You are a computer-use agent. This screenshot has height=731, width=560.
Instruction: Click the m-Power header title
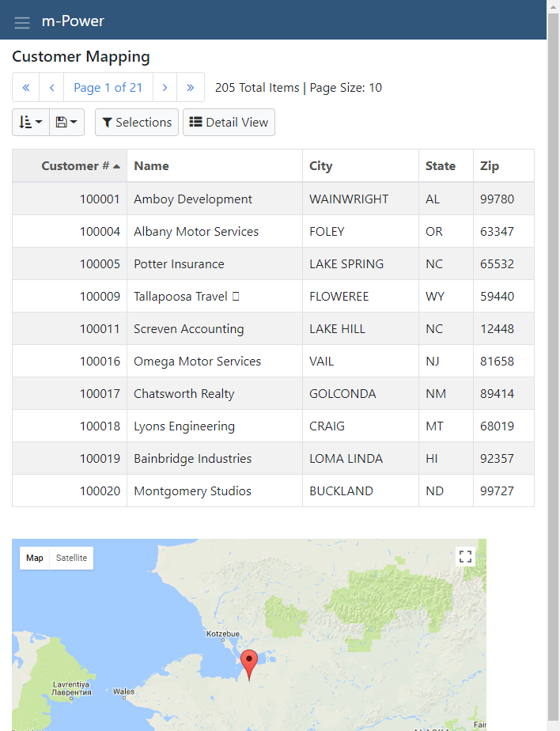73,21
